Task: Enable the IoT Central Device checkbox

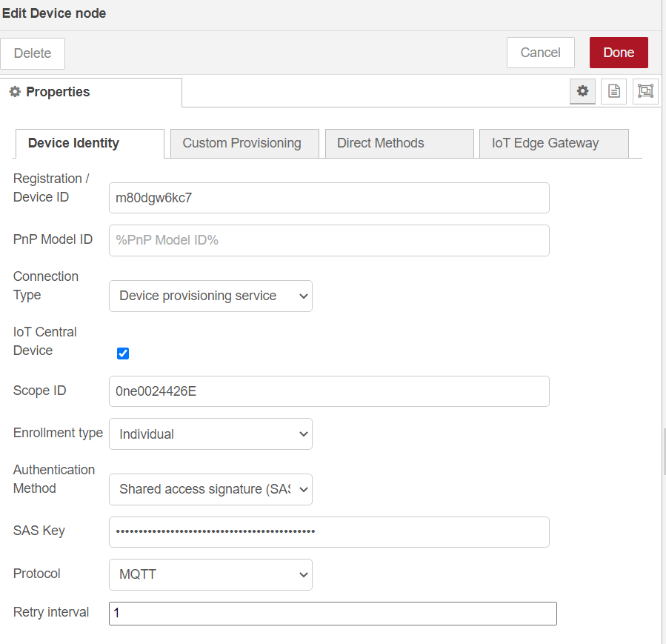Action: [122, 353]
